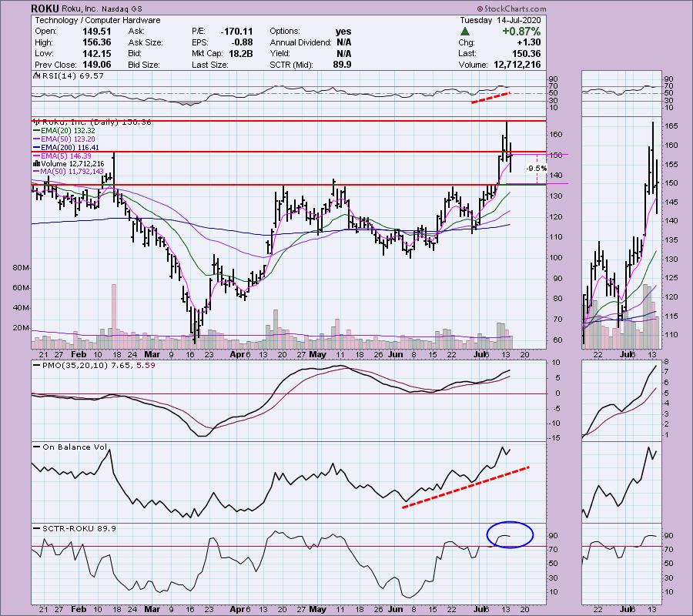
Task: Click the green up-arrow change indicator
Action: [x=464, y=32]
